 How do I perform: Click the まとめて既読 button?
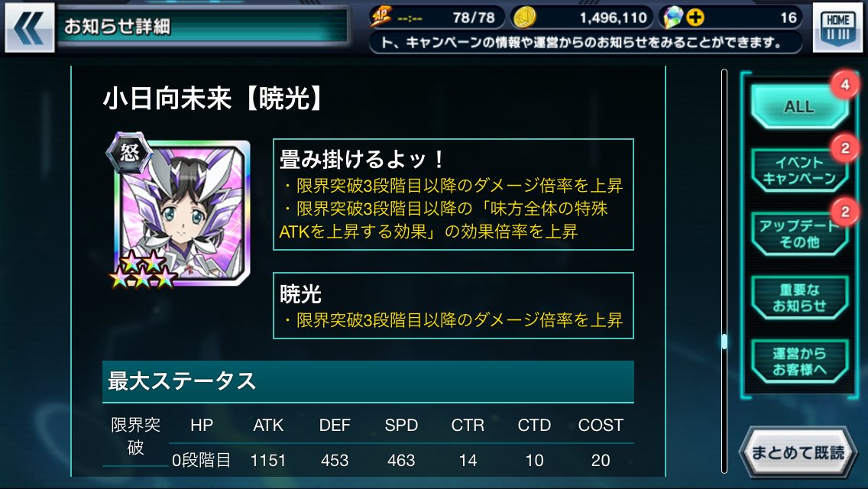click(x=798, y=452)
